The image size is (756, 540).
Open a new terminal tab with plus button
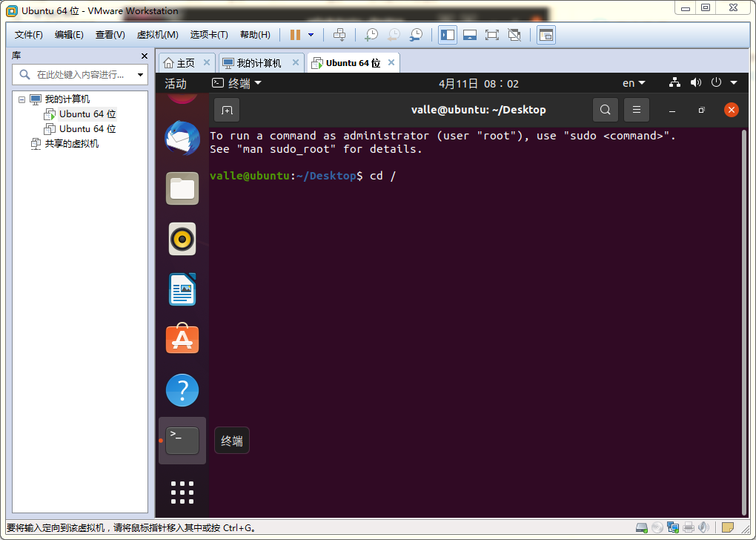[x=227, y=110]
